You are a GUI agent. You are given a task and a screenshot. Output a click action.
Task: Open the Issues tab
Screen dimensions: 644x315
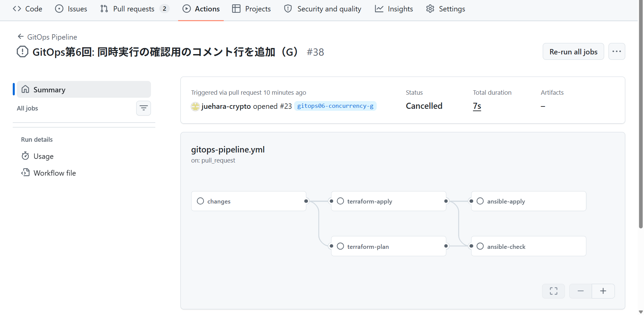pos(71,9)
